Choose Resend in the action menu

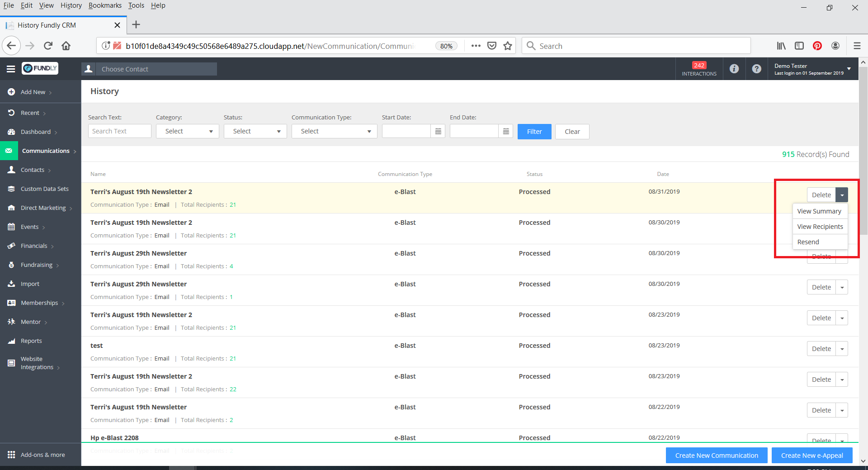tap(808, 242)
